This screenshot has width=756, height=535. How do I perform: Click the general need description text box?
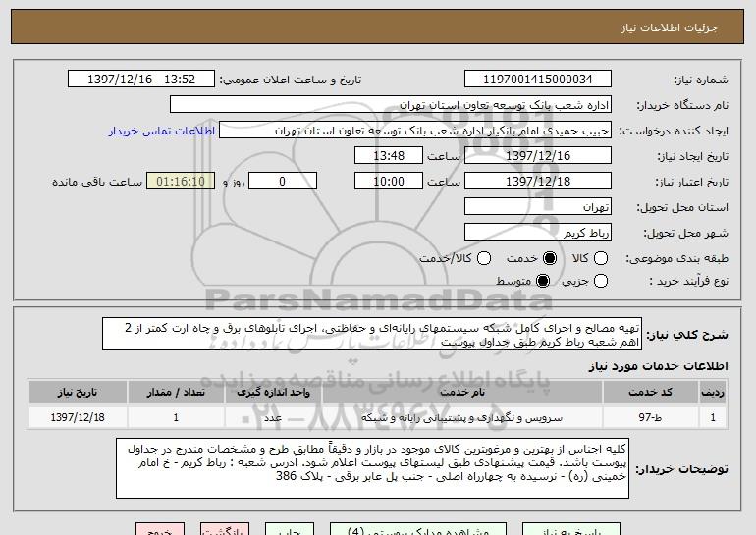(x=372, y=334)
